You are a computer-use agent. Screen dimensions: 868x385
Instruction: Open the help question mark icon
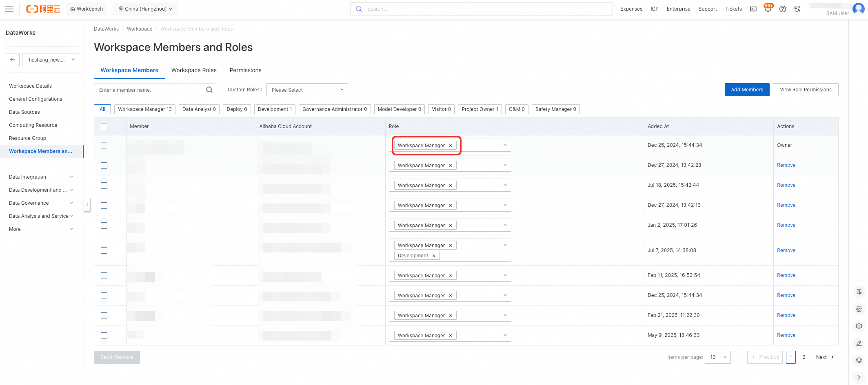point(783,9)
